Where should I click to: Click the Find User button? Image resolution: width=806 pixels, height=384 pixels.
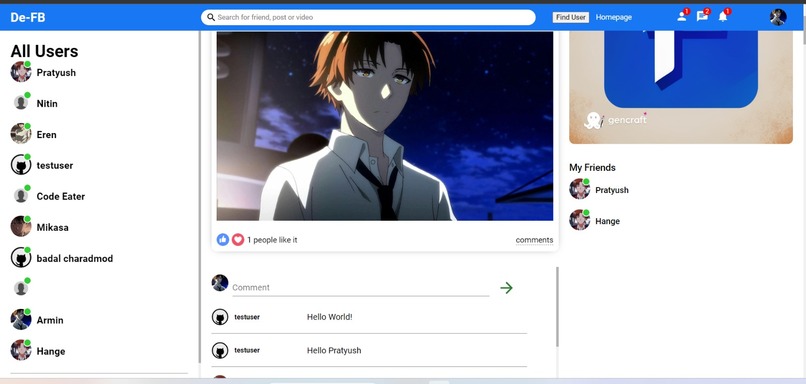571,17
